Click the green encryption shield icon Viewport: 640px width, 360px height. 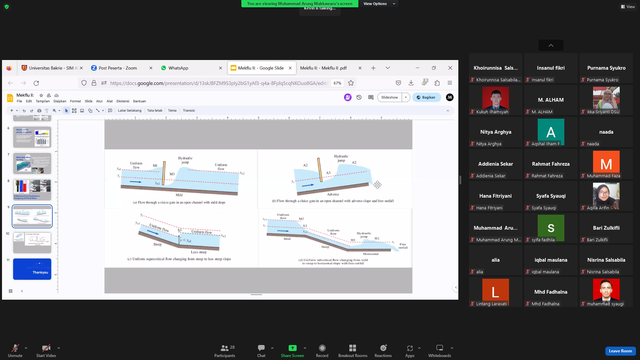(x=7, y=7)
